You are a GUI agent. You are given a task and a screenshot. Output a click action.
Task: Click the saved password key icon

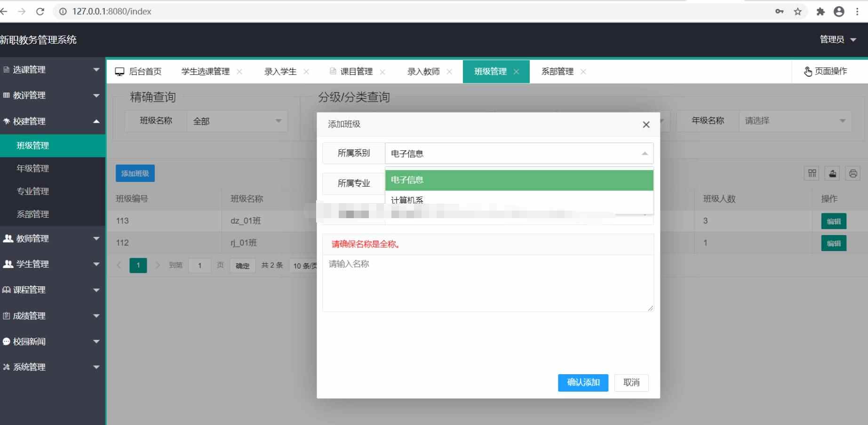(x=780, y=11)
